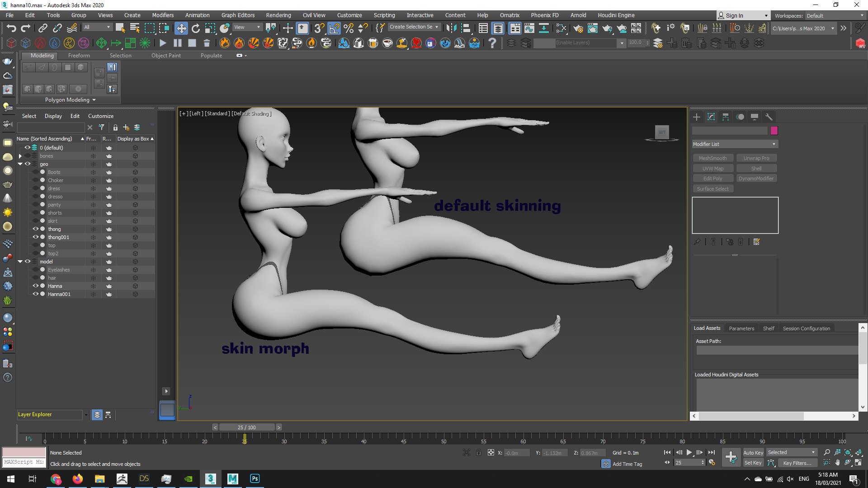
Task: Toggle visibility eye of model layer
Action: tap(28, 262)
